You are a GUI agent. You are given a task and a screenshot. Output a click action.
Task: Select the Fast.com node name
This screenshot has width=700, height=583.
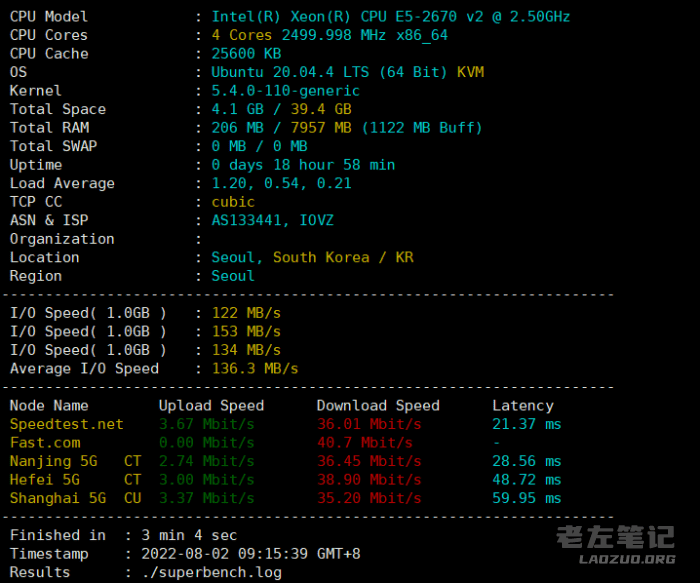[x=45, y=442]
